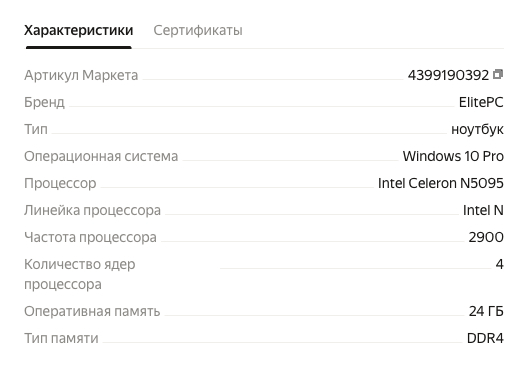
Task: Click the Операционная система label
Action: click(x=101, y=156)
